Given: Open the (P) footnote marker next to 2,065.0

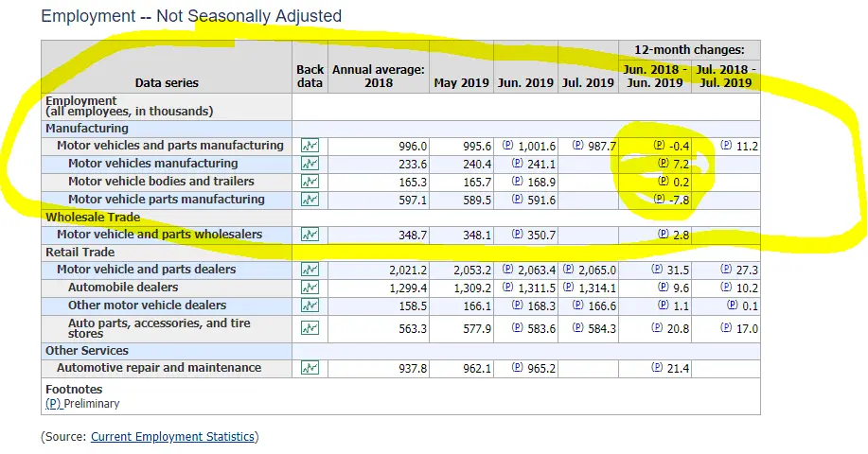Looking at the screenshot, I should [569, 270].
